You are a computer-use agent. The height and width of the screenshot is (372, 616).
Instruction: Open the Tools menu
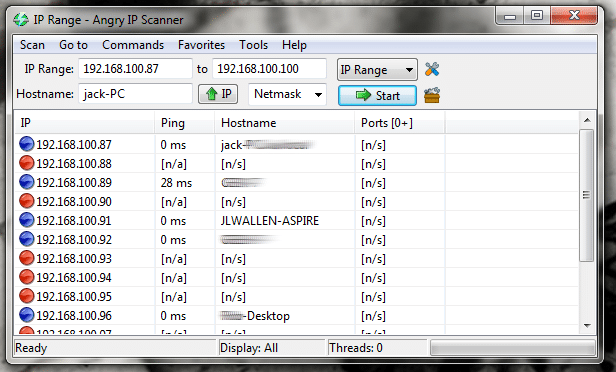(253, 45)
